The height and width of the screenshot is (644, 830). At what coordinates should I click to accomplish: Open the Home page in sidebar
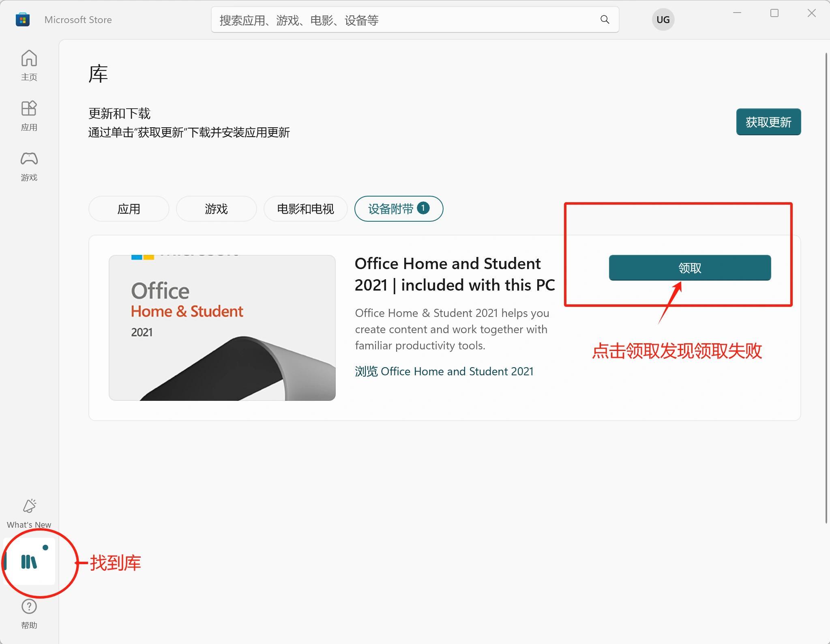[x=29, y=65]
